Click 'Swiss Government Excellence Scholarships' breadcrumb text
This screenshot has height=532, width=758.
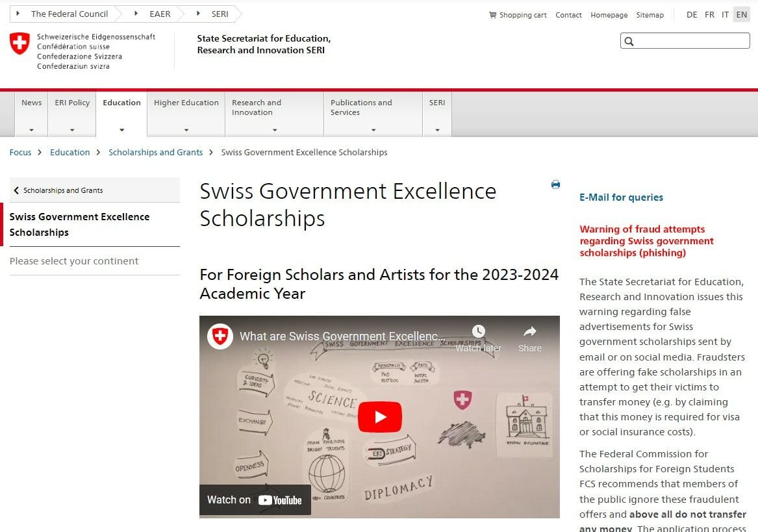(x=304, y=153)
